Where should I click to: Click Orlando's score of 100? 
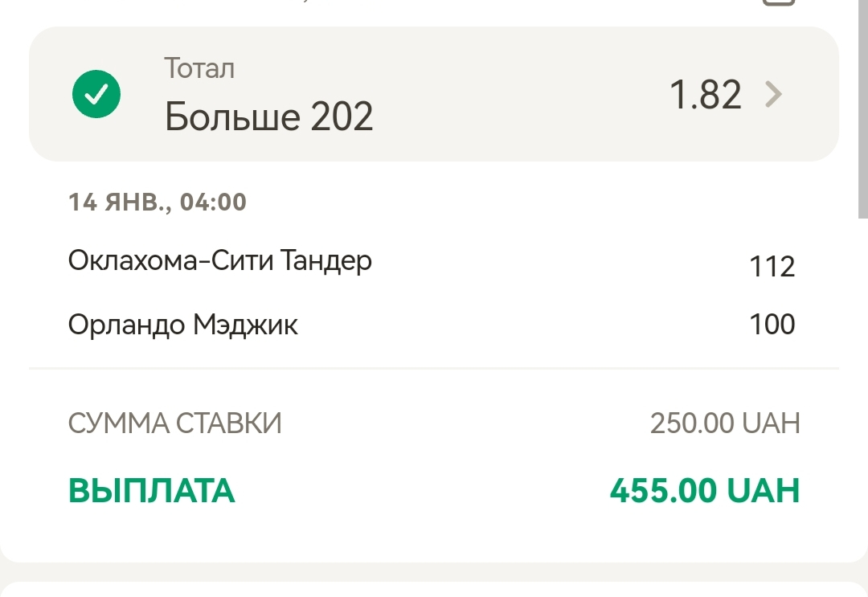[772, 325]
